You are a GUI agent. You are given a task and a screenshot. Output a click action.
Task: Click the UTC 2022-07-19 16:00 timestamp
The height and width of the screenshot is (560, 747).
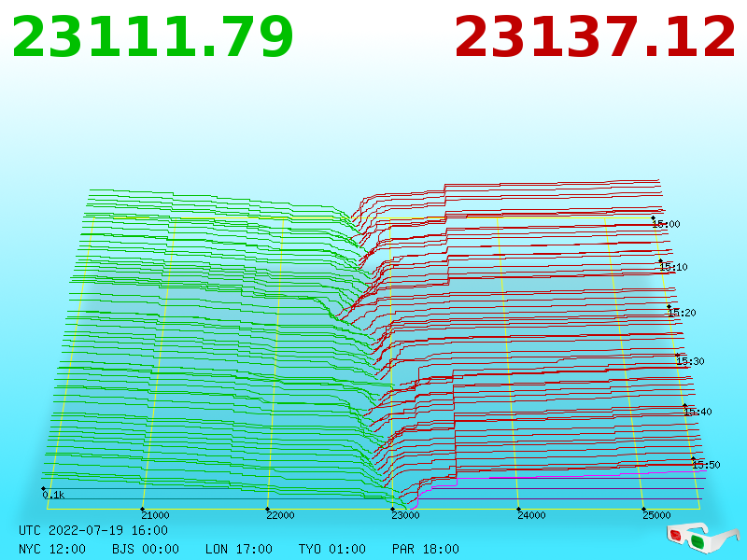coord(93,530)
